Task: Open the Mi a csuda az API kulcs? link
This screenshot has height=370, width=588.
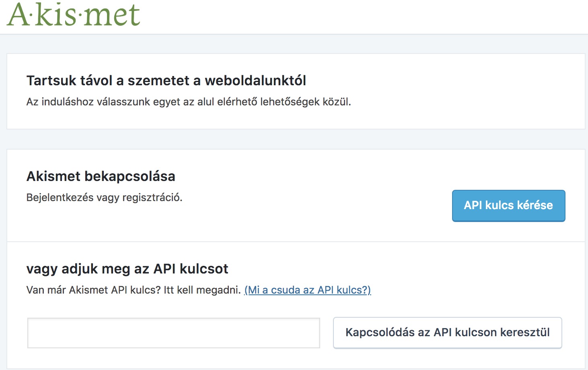Action: [308, 290]
